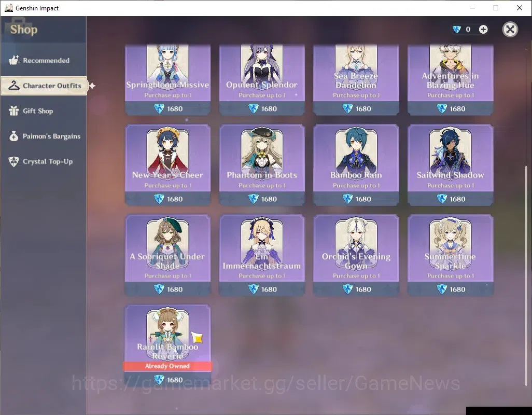
Task: Select the Sailwind Shadow outfit card
Action: (451, 165)
